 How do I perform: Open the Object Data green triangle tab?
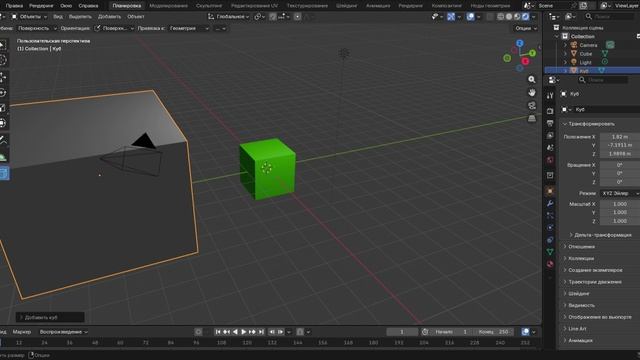tap(550, 252)
